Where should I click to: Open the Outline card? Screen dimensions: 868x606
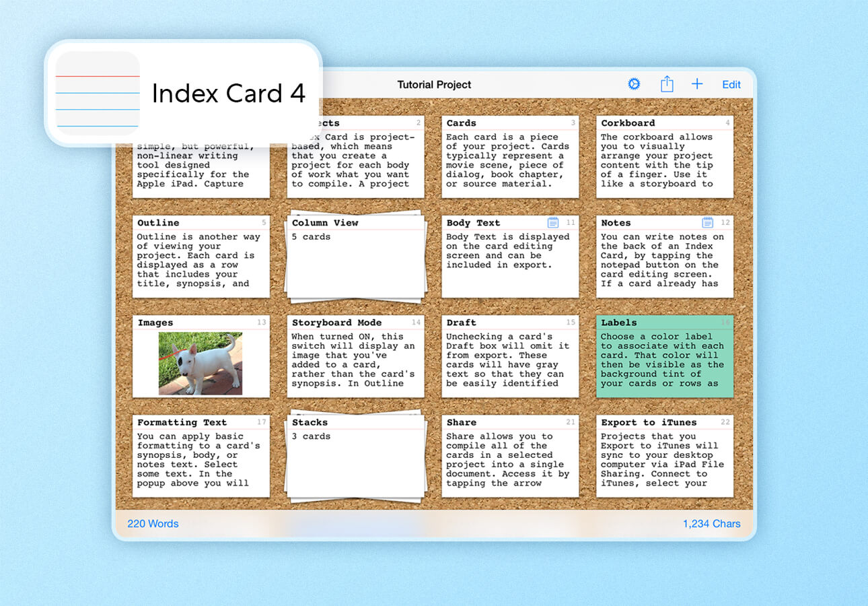click(x=201, y=257)
